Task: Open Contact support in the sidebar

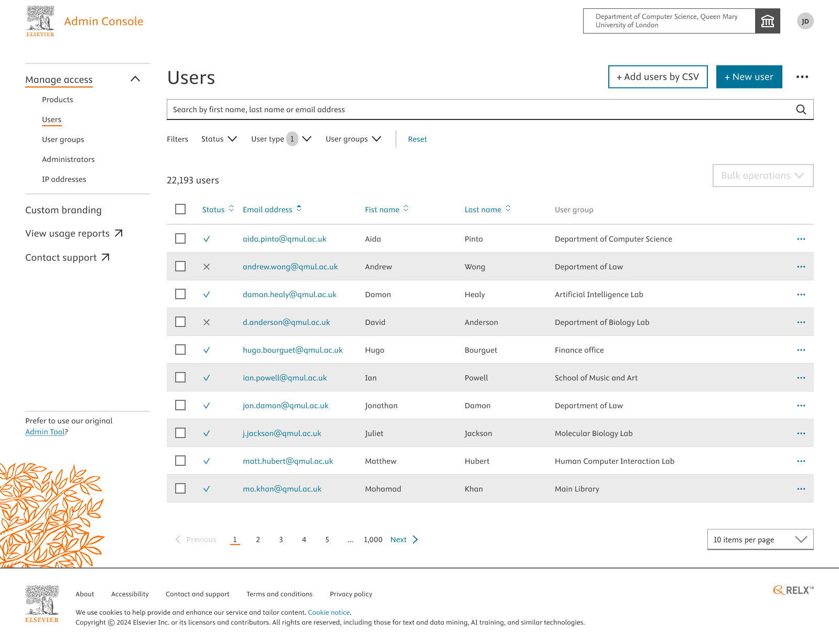Action: point(68,258)
